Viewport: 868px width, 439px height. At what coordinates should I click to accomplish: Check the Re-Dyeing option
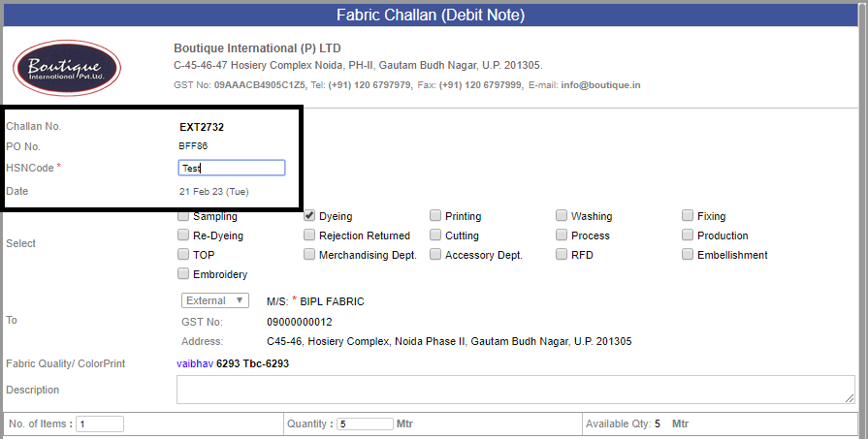[183, 235]
